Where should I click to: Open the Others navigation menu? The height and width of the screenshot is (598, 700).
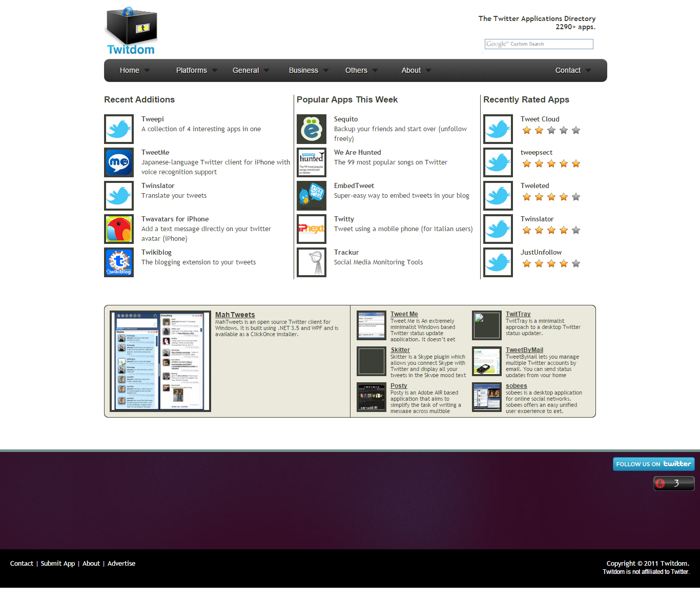(x=356, y=70)
